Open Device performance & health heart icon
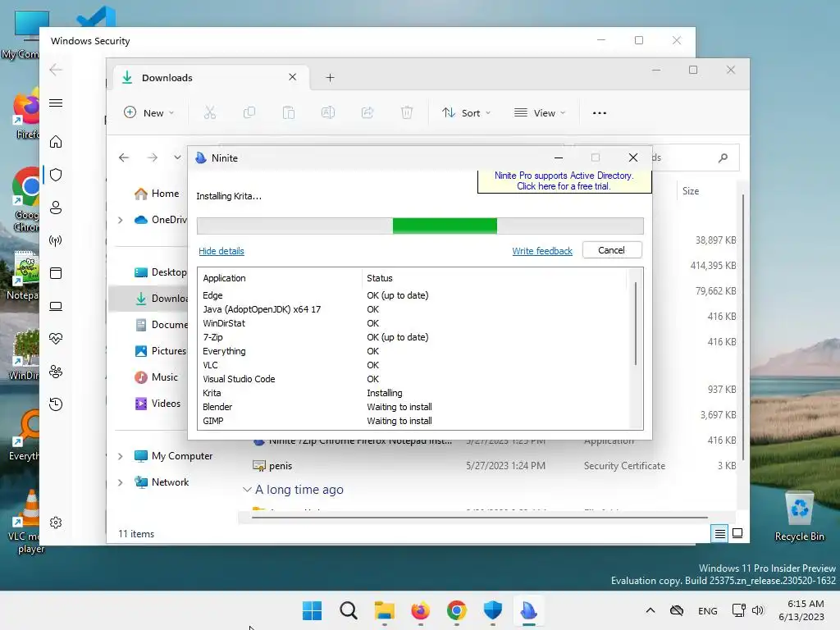Screen dimensions: 840x630 [x=56, y=339]
